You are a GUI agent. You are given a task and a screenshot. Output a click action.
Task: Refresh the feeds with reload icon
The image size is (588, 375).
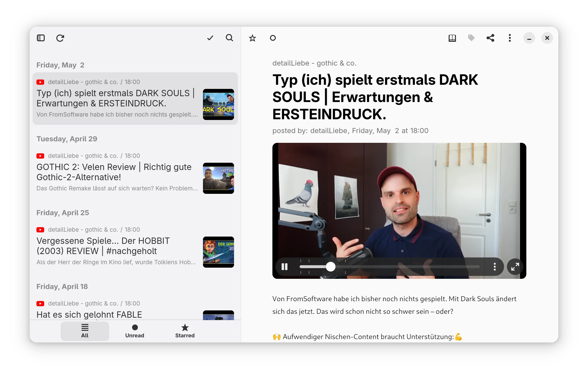tap(60, 38)
